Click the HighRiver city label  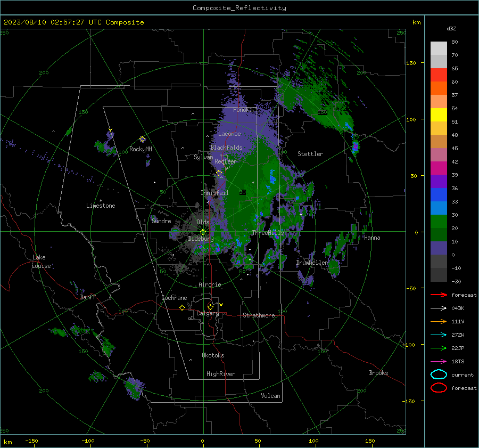(x=220, y=374)
